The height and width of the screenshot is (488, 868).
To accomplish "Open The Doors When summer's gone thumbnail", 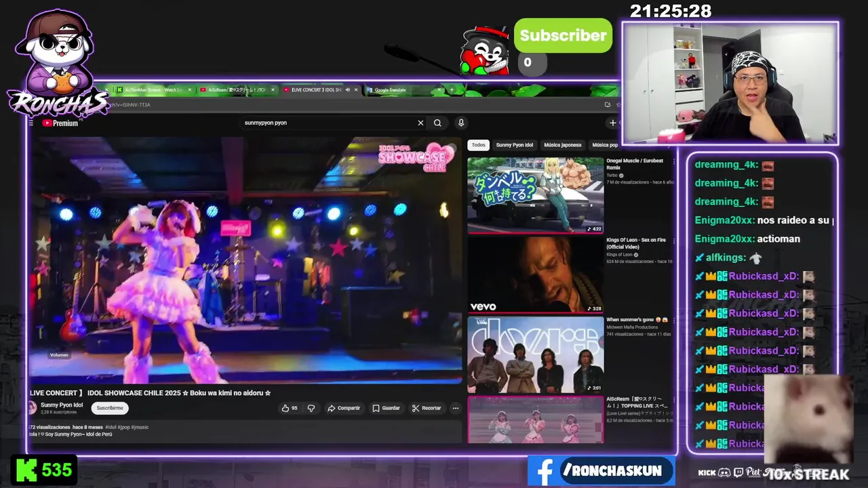I will pos(535,354).
